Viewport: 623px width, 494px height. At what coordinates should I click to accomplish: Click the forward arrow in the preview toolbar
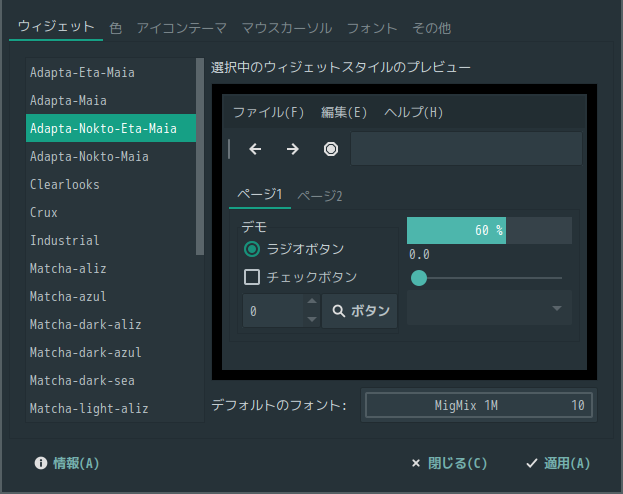(293, 149)
